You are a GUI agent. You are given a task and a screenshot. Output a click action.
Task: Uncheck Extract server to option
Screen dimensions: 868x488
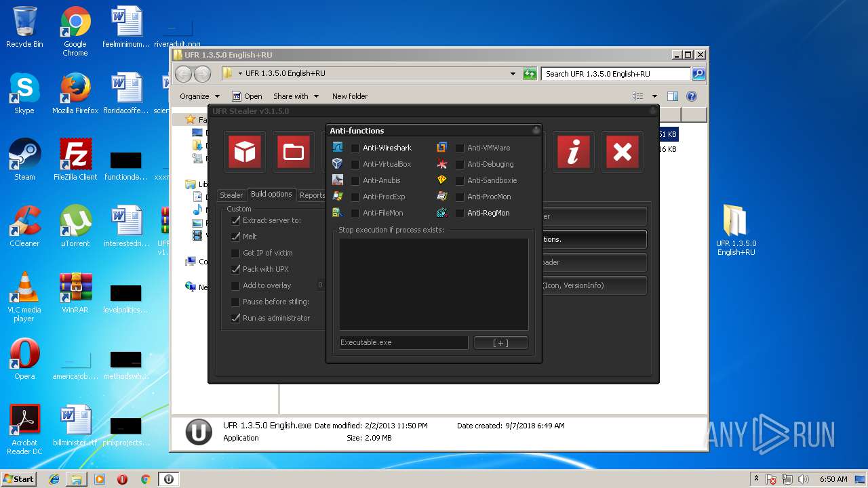(235, 220)
